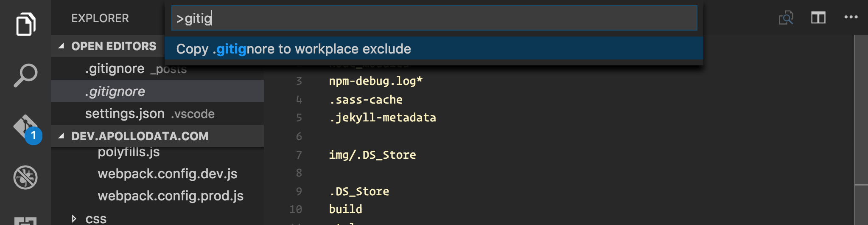
Task: Open .gitignore _posts in open editors
Action: point(157,68)
